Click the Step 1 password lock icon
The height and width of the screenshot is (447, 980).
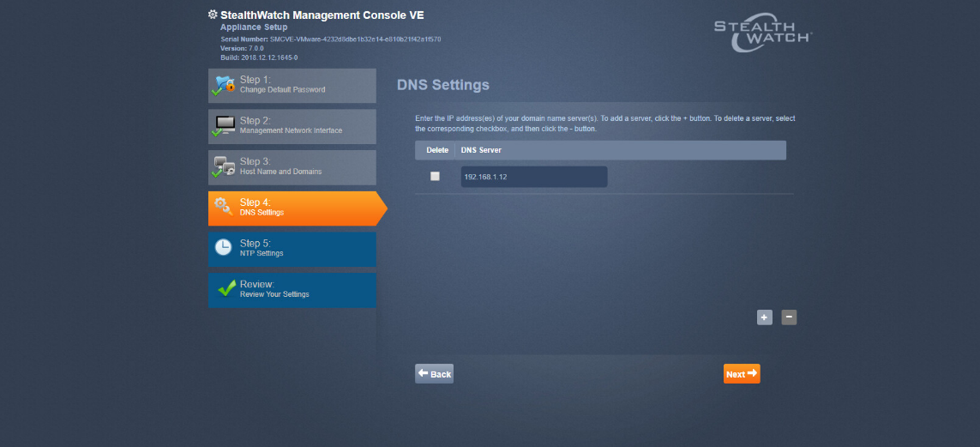point(224,85)
